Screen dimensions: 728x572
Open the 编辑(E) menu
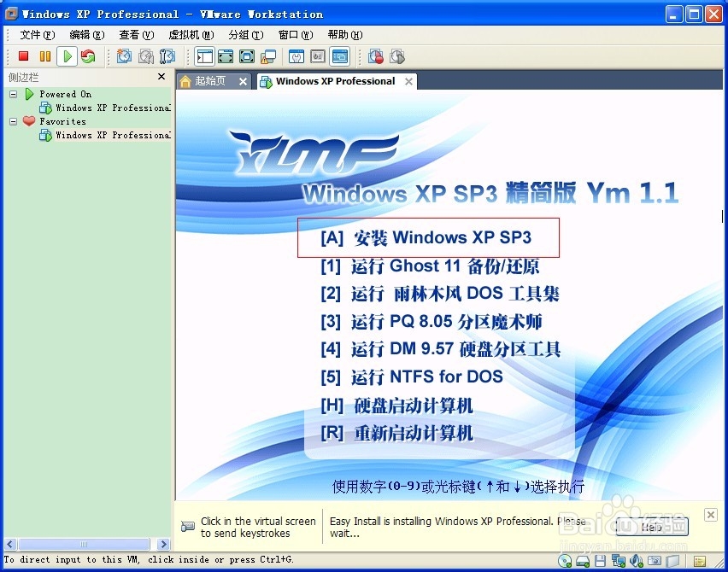tap(87, 35)
